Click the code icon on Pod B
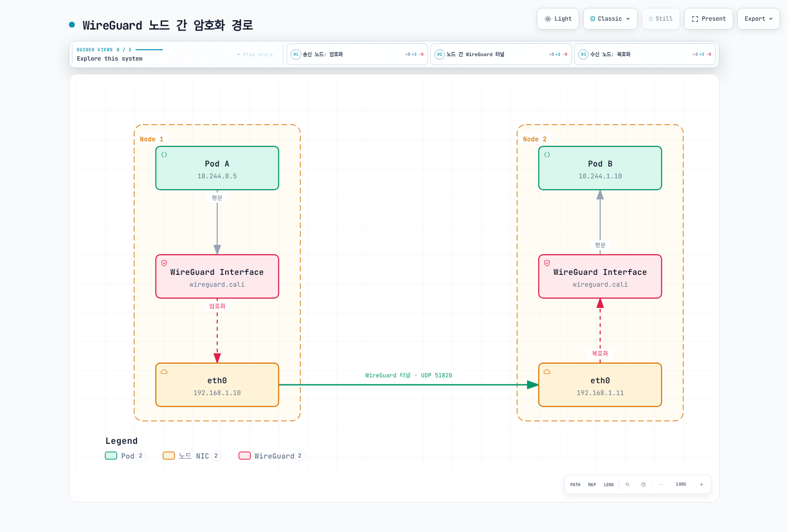The image size is (788, 532). point(547,155)
